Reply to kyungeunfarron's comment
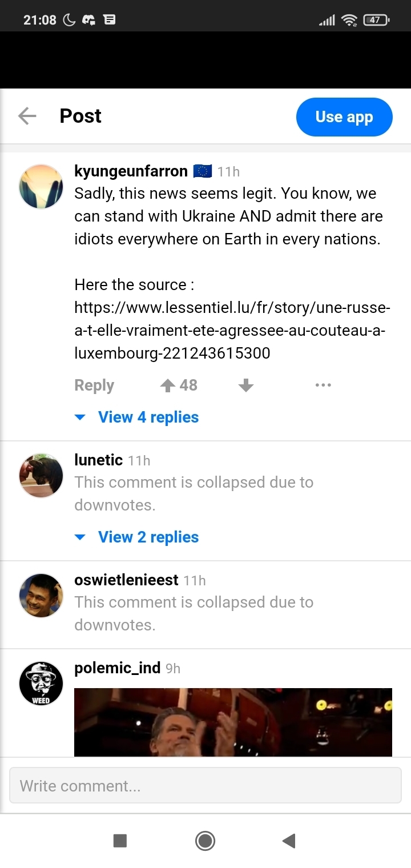This screenshot has width=411, height=868. 94,385
